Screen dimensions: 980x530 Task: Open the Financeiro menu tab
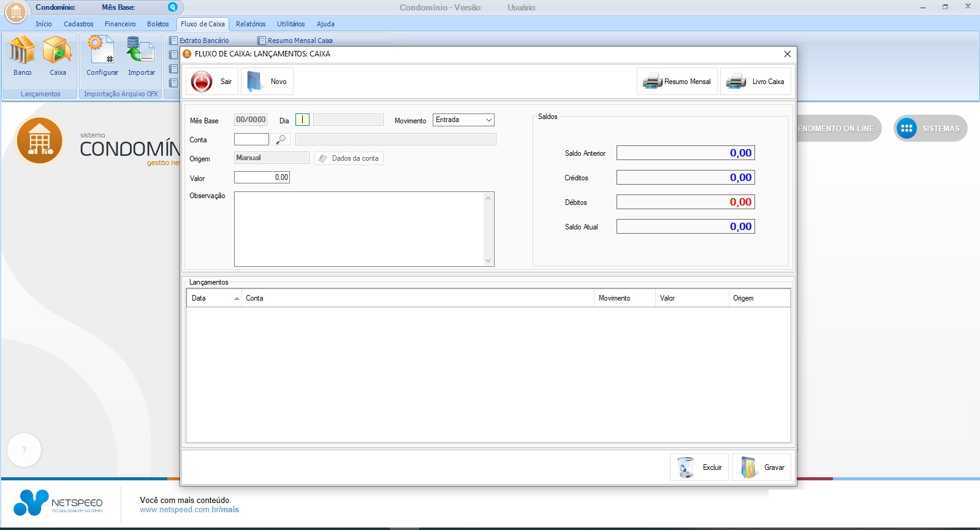click(x=120, y=24)
